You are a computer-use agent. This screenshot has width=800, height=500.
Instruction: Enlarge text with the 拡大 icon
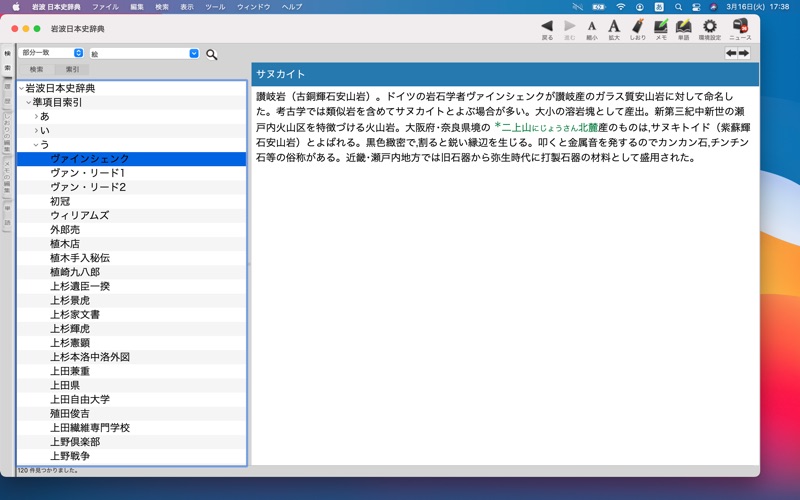(x=614, y=26)
